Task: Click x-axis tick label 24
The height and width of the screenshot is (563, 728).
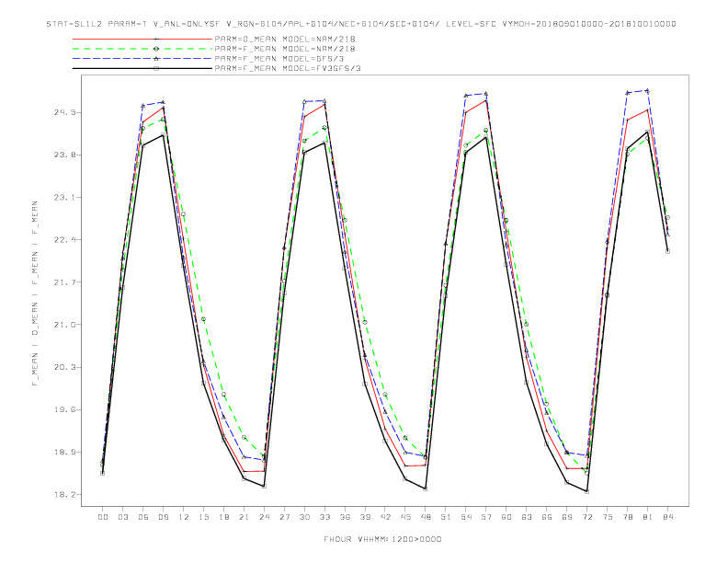Action: [x=264, y=517]
